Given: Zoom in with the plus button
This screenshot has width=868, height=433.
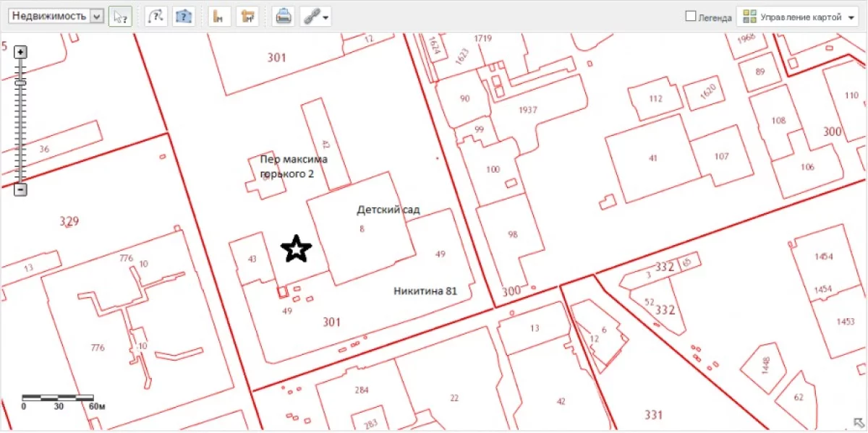Looking at the screenshot, I should point(21,52).
